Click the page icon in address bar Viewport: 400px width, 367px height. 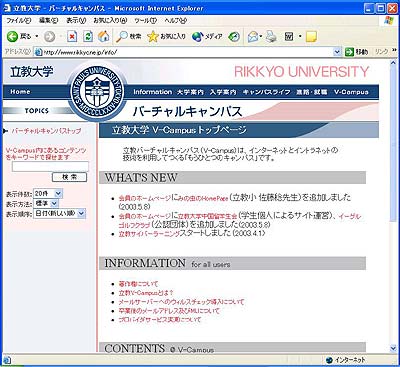coord(38,52)
